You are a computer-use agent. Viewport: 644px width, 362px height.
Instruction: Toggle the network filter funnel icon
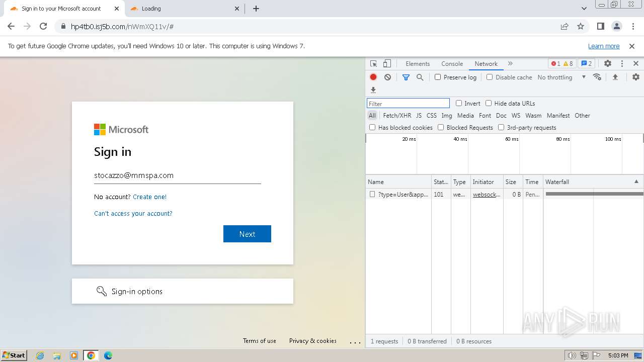pyautogui.click(x=406, y=77)
